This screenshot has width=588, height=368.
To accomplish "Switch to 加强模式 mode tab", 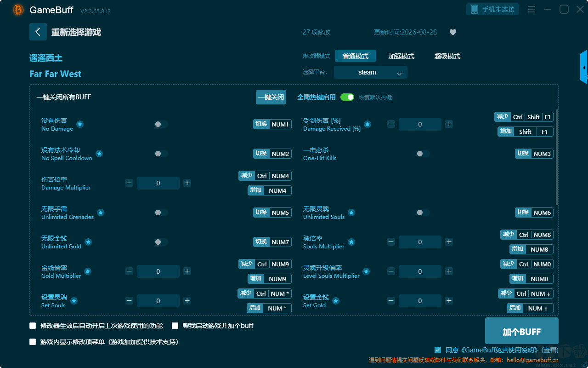I will point(401,56).
